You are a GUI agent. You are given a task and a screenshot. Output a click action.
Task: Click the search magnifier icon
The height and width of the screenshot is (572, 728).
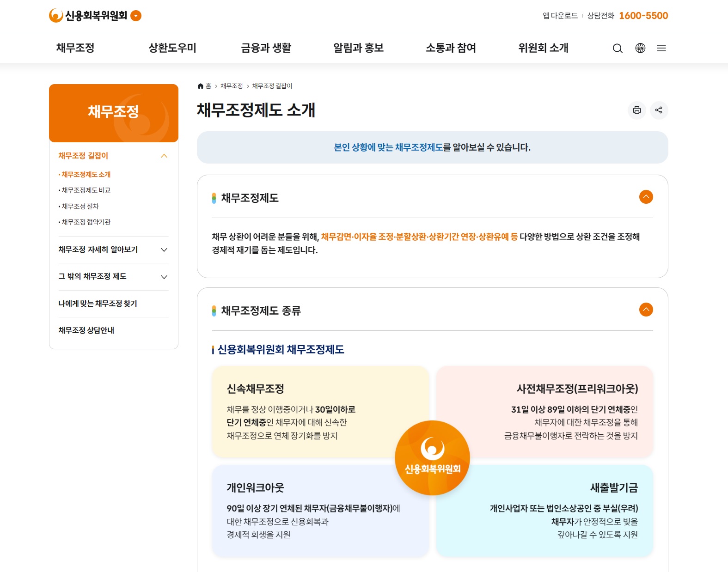click(x=618, y=48)
